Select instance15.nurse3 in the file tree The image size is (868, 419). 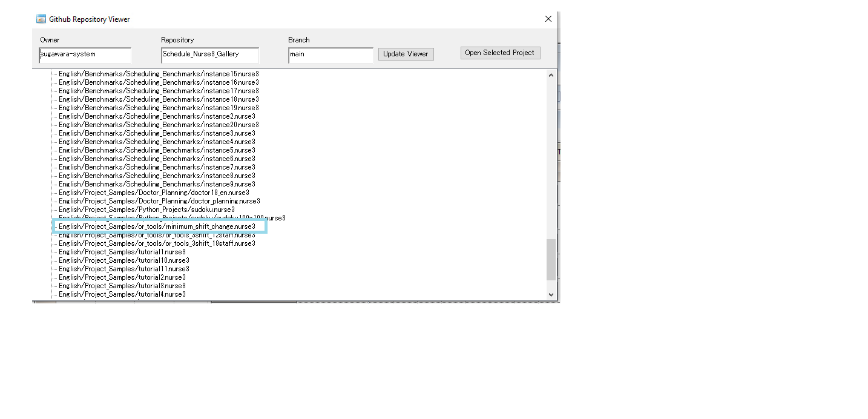click(x=159, y=74)
